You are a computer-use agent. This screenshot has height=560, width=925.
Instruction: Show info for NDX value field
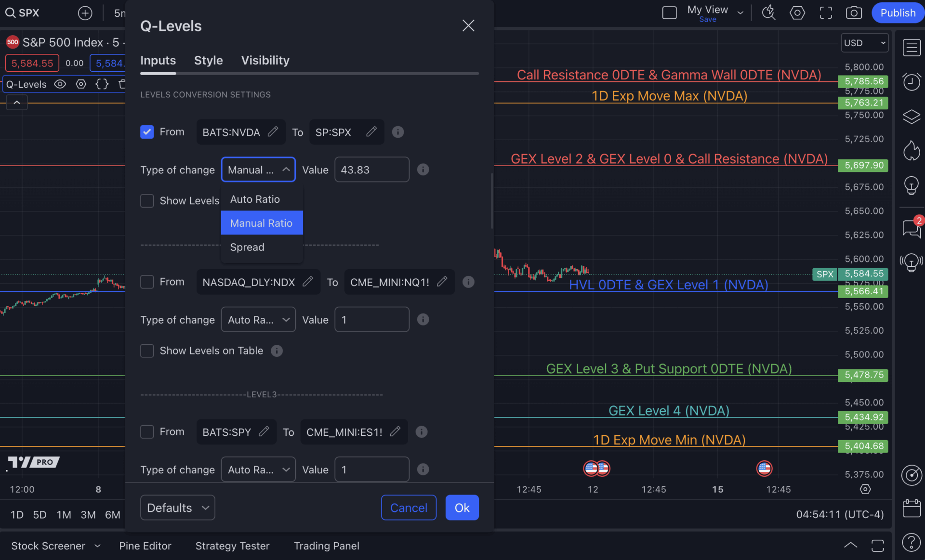pos(423,319)
